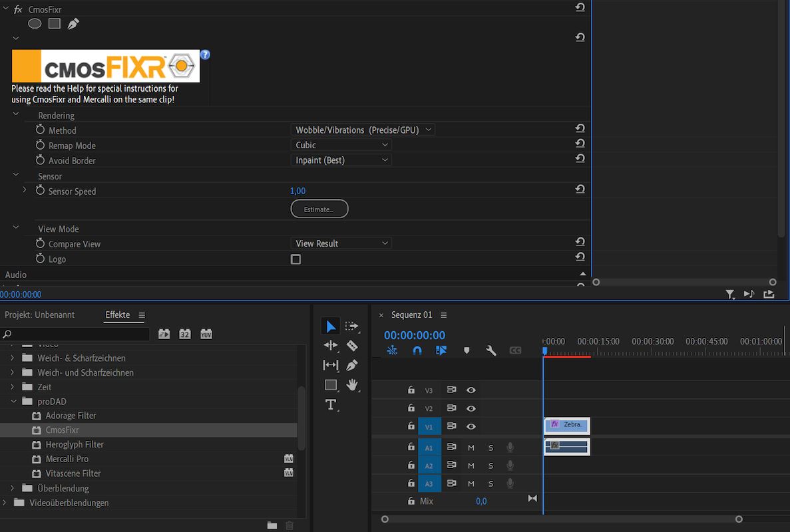Screen dimensions: 790x532
Task: Select Vitascene Filter effect
Action: coord(73,473)
